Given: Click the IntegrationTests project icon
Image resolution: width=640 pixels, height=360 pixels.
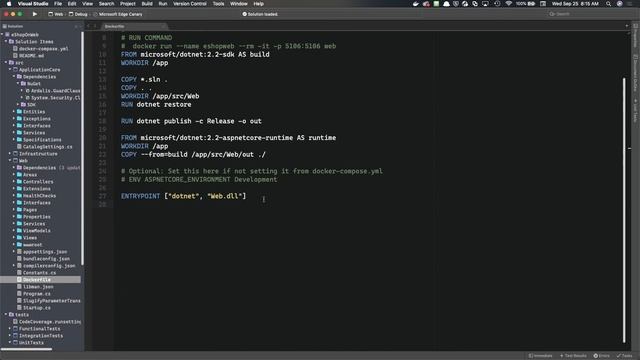Looking at the screenshot, I should [16, 336].
